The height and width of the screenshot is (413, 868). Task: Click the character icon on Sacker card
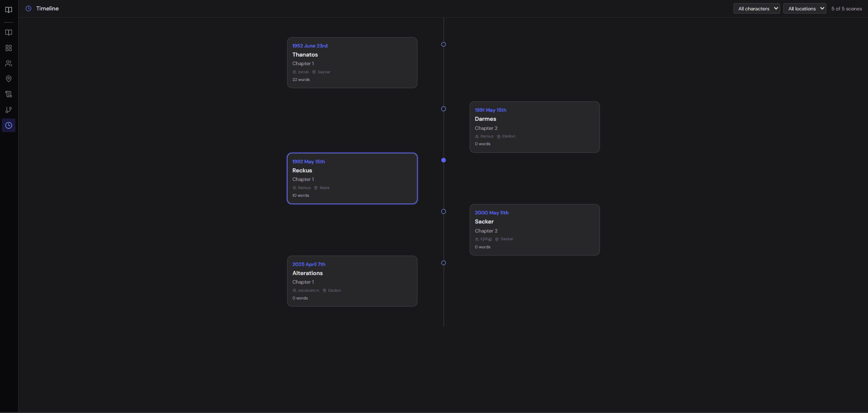pyautogui.click(x=477, y=239)
